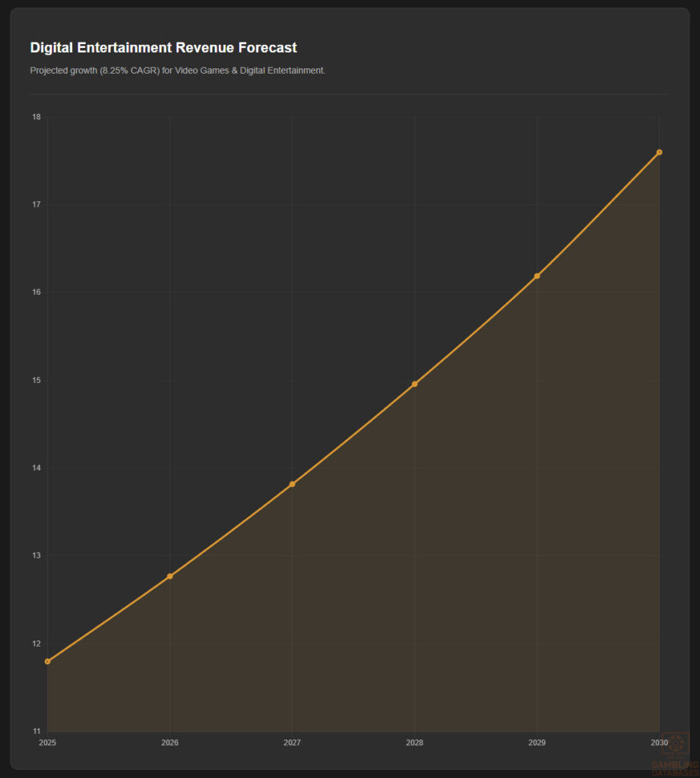Select the 2027 data point marker
The width and height of the screenshot is (700, 778).
[292, 484]
